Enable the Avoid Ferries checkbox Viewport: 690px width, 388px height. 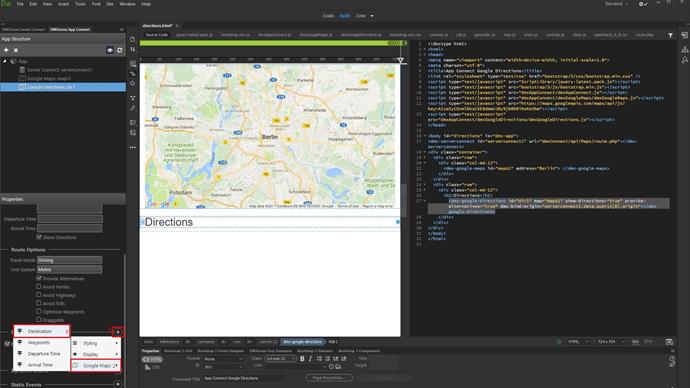pyautogui.click(x=39, y=286)
